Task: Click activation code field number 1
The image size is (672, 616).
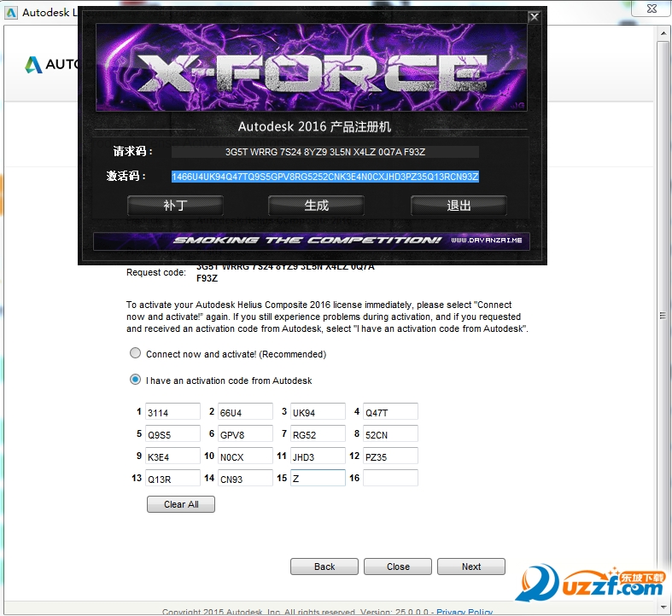Action: [172, 412]
